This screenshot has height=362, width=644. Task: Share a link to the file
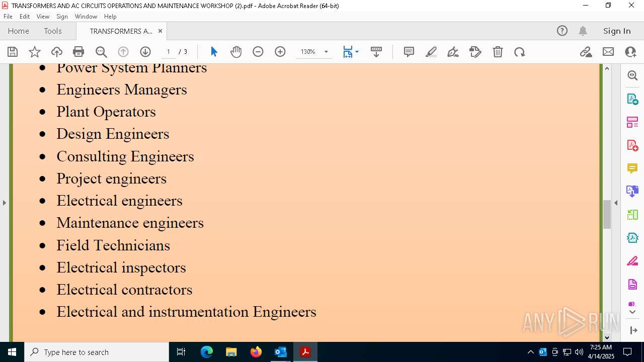pyautogui.click(x=586, y=52)
